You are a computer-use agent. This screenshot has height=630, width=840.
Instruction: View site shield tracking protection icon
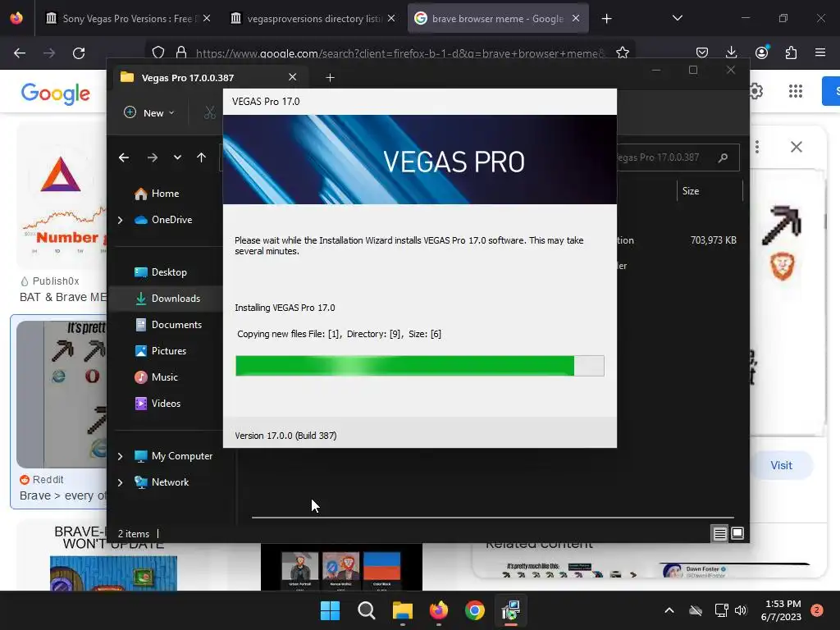tap(158, 52)
